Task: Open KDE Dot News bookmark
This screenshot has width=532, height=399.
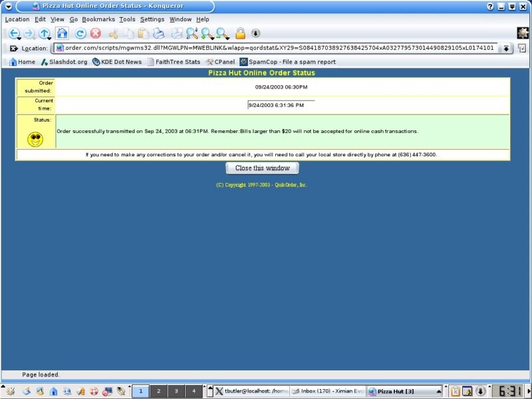Action: (x=117, y=62)
